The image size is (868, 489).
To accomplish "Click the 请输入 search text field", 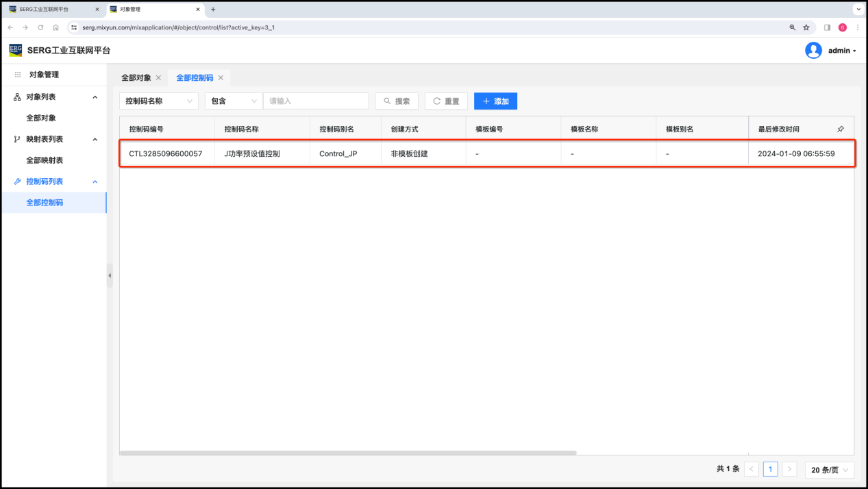I will pyautogui.click(x=316, y=101).
